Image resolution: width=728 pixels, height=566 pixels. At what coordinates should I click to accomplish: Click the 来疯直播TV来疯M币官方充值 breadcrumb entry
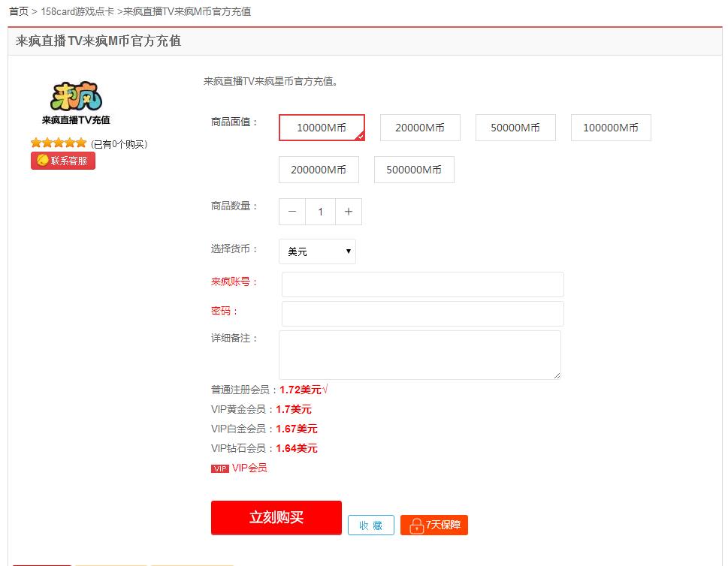pyautogui.click(x=187, y=11)
